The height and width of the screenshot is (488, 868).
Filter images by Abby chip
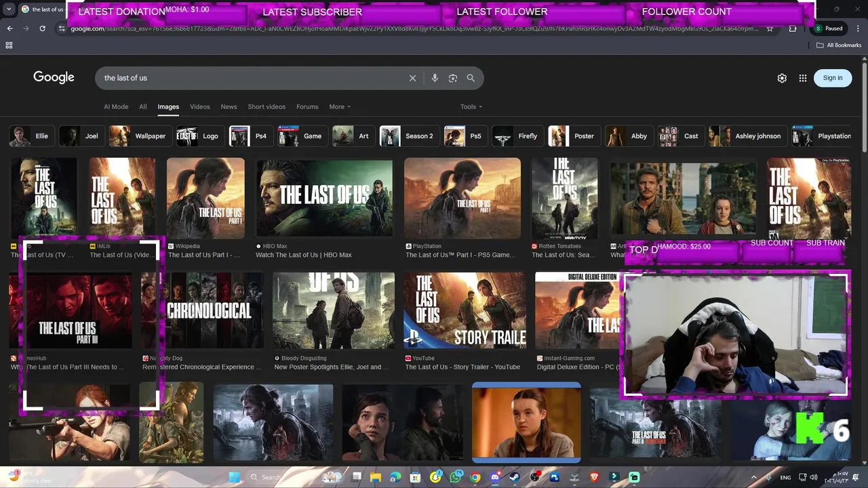(x=629, y=136)
